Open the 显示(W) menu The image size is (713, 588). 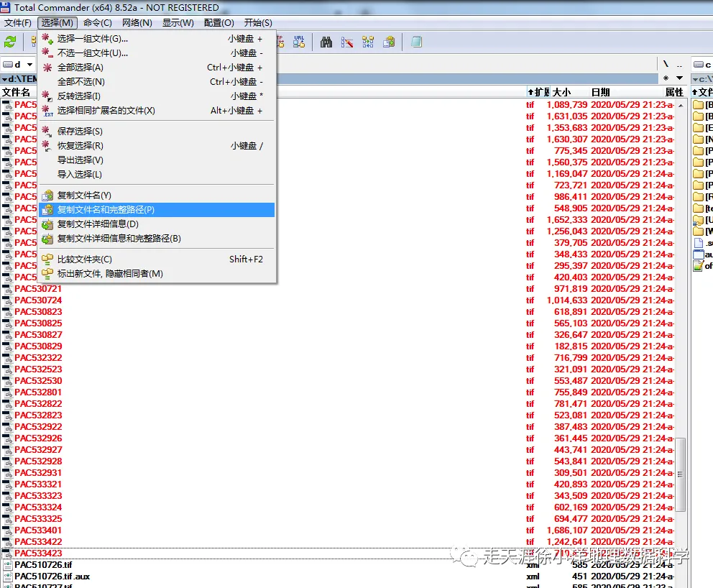[178, 23]
